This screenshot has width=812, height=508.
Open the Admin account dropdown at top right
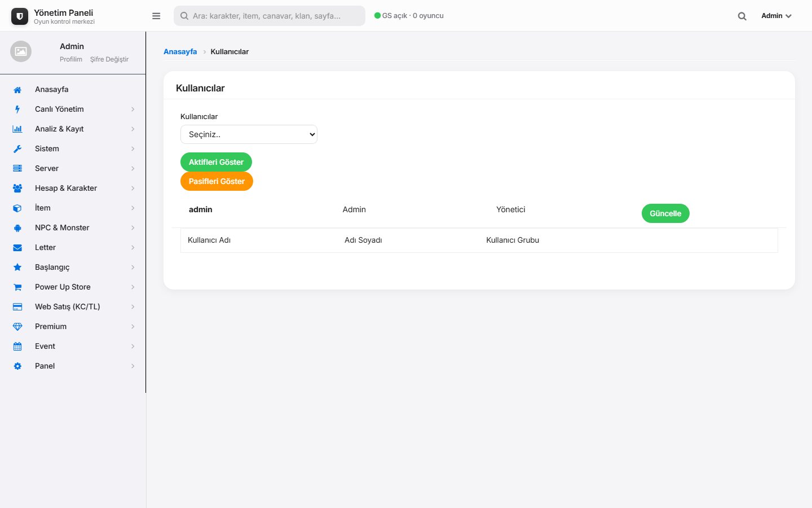coord(776,16)
